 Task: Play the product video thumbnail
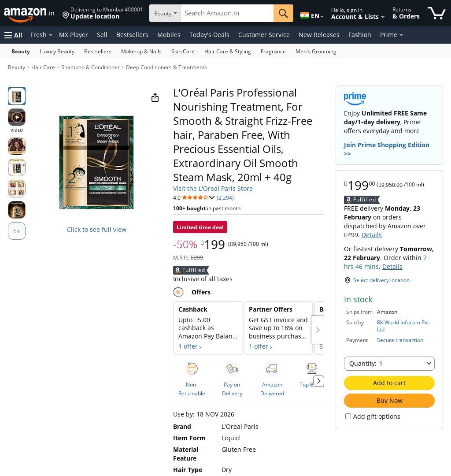(17, 117)
